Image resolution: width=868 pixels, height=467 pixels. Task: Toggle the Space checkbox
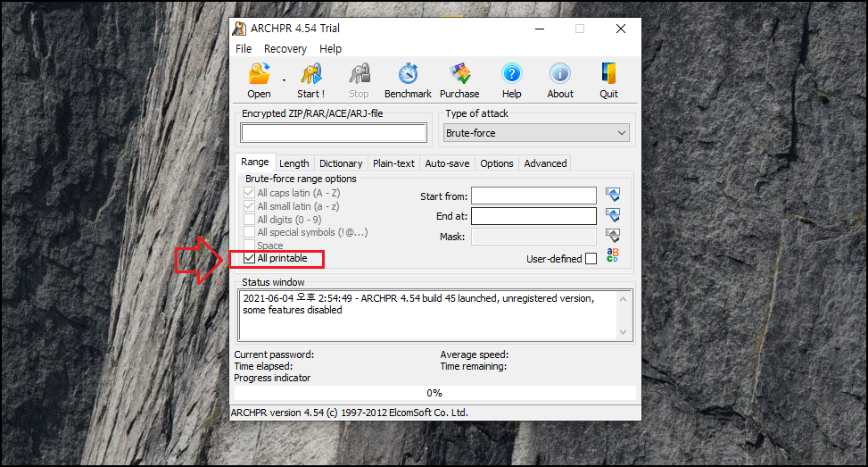(x=250, y=245)
